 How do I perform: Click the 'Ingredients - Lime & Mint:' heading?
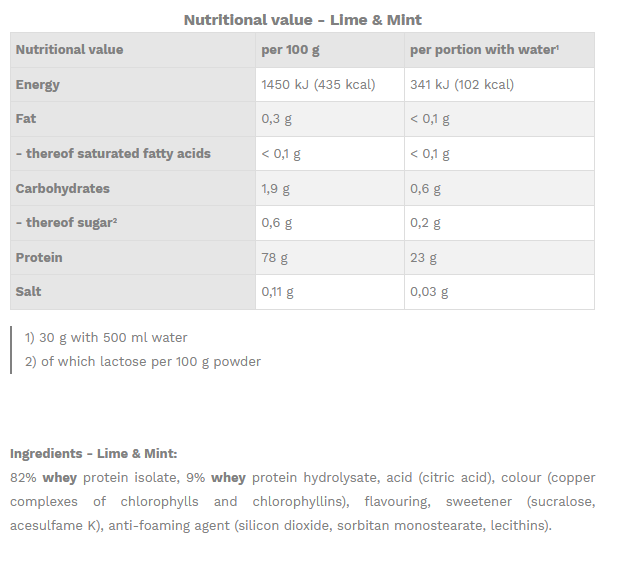click(x=93, y=453)
